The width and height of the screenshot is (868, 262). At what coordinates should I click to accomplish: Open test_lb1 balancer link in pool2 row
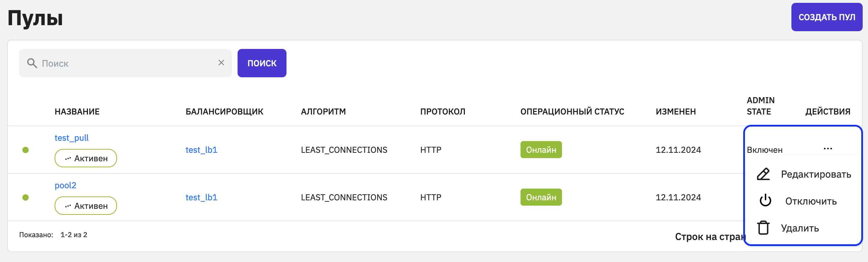pos(201,197)
